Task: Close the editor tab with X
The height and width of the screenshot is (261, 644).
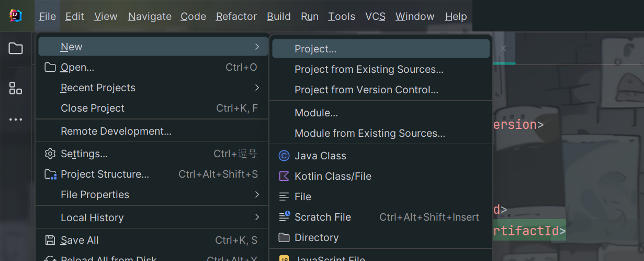Action: [503, 48]
